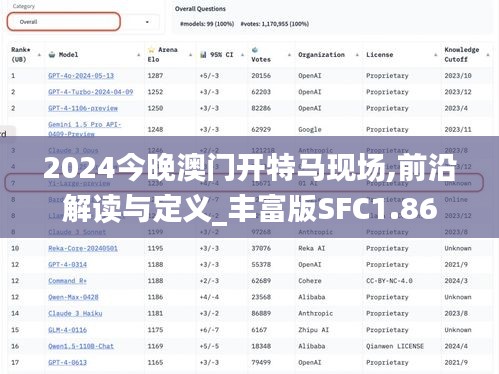Sort by Organization column arrows
499x374 pixels.
pos(357,55)
